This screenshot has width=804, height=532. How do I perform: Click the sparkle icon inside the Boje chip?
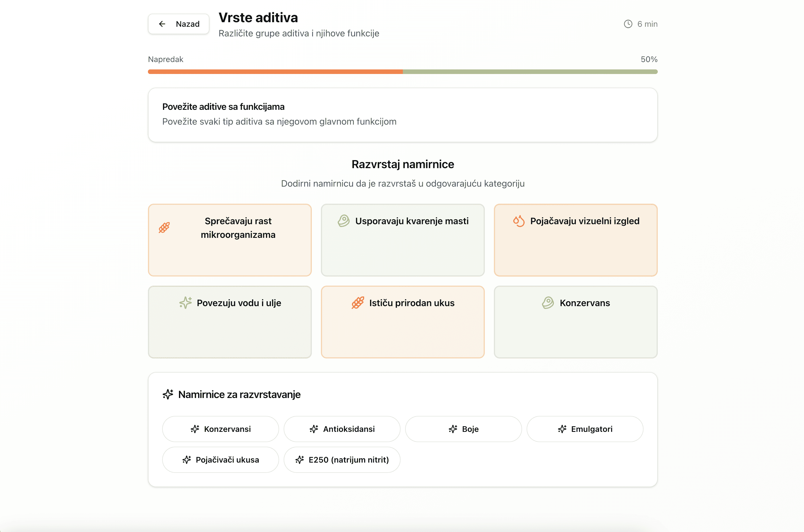453,429
